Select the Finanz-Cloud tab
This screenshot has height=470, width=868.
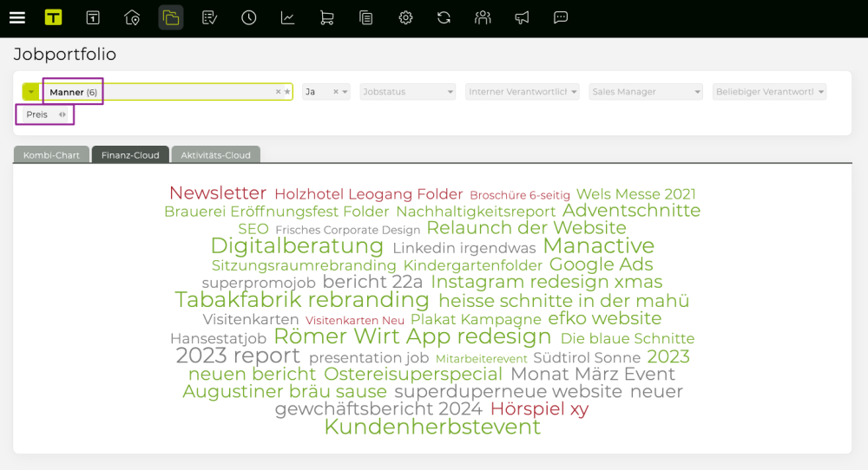(130, 155)
